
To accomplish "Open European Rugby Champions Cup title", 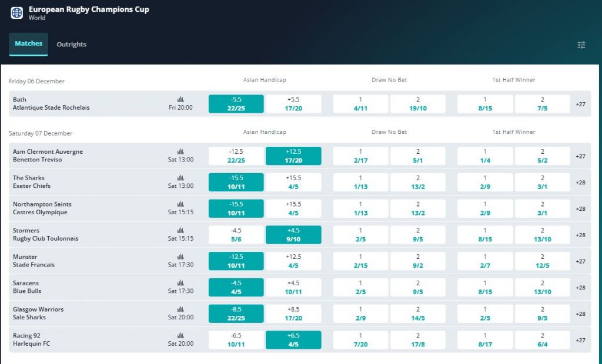I will click(89, 9).
